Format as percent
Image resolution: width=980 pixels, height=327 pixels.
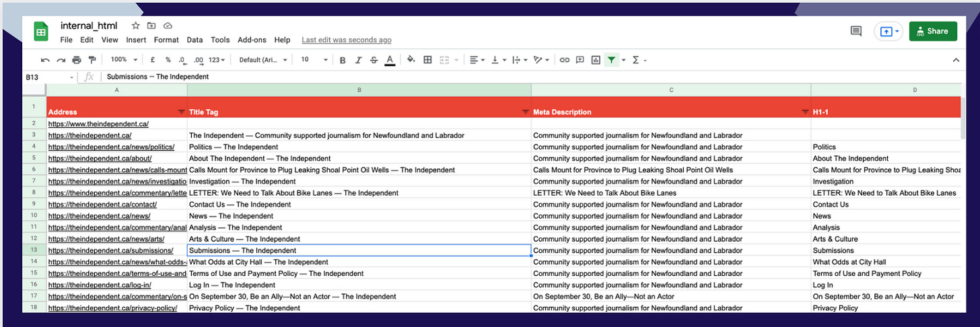click(x=168, y=60)
